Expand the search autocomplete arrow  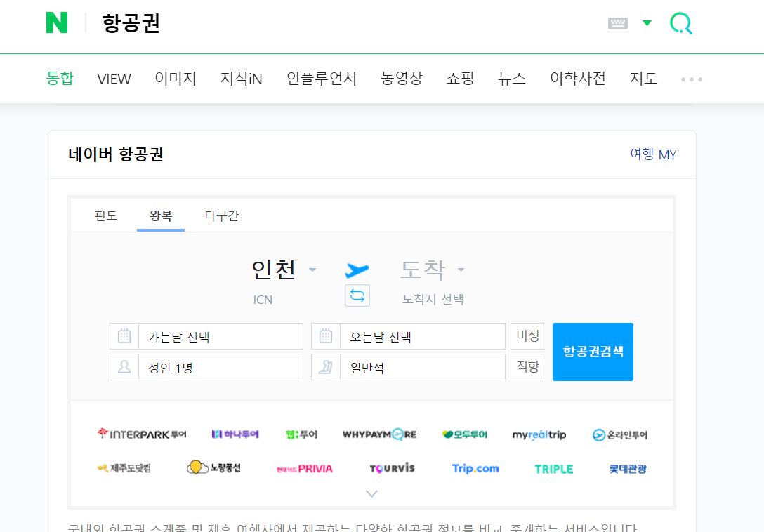point(647,23)
